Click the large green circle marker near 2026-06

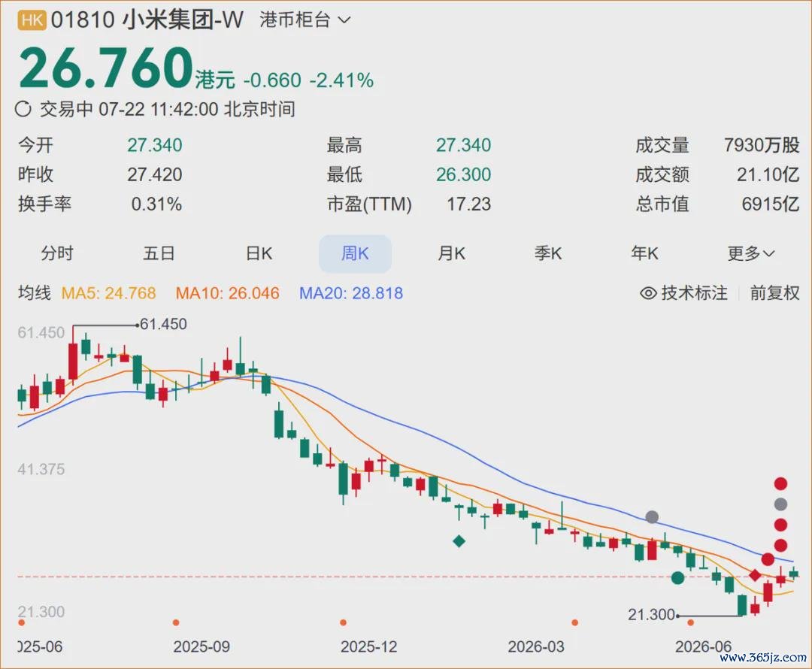coord(677,578)
